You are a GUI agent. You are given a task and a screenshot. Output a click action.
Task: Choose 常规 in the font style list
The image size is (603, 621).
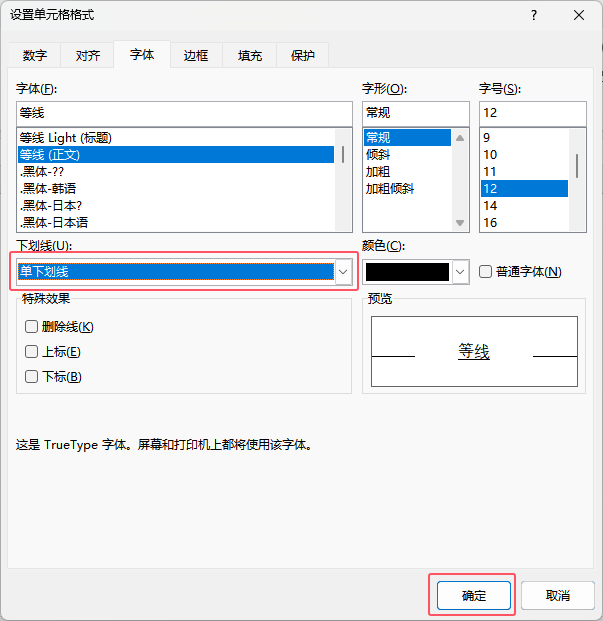407,138
